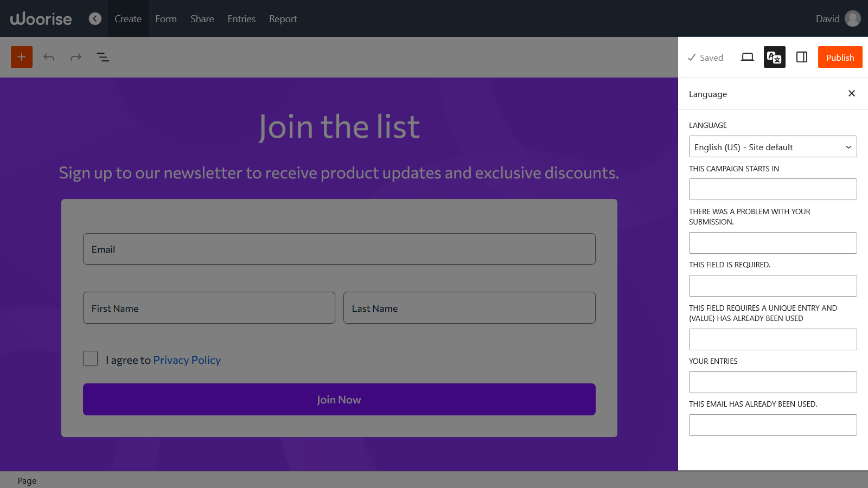Screen dimensions: 868x488
Task: Open the Report tab
Action: click(x=283, y=19)
